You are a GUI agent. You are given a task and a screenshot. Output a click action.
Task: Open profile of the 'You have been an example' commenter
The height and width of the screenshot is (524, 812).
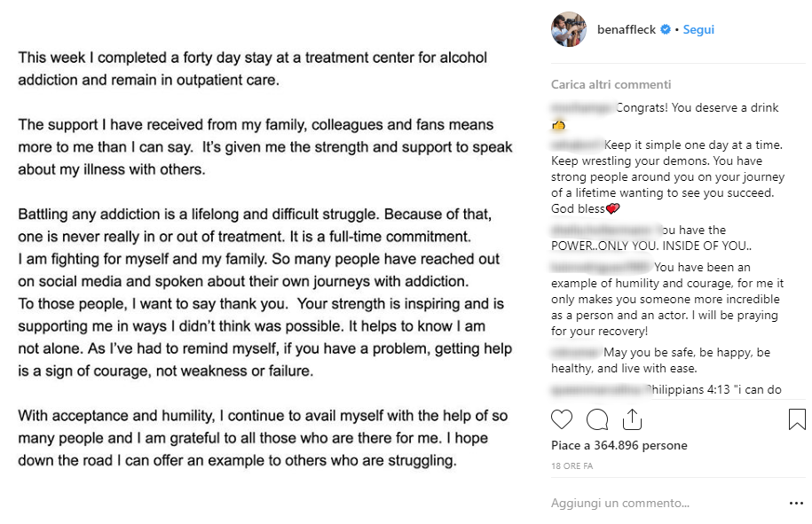(601, 267)
